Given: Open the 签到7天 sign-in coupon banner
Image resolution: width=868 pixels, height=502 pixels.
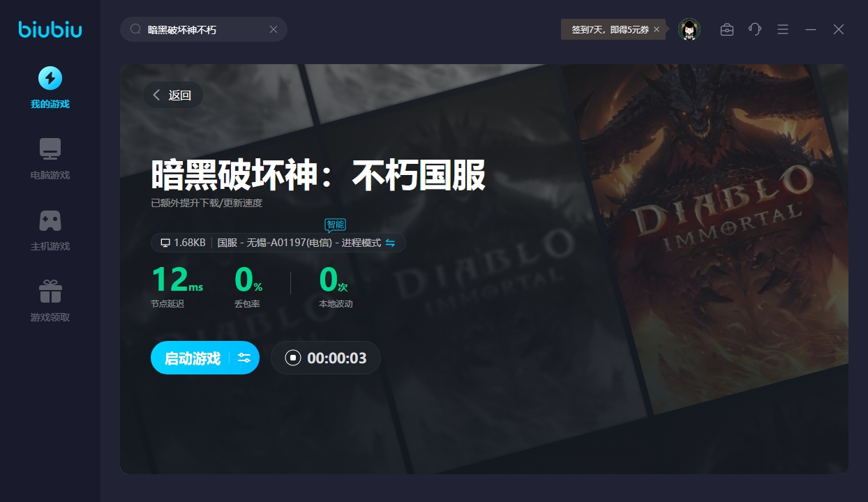Looking at the screenshot, I should point(610,29).
